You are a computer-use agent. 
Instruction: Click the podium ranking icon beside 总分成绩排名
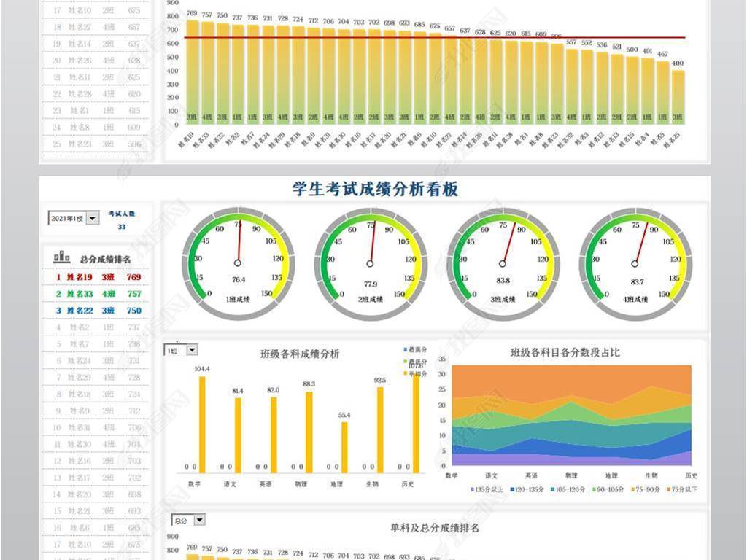(61, 257)
